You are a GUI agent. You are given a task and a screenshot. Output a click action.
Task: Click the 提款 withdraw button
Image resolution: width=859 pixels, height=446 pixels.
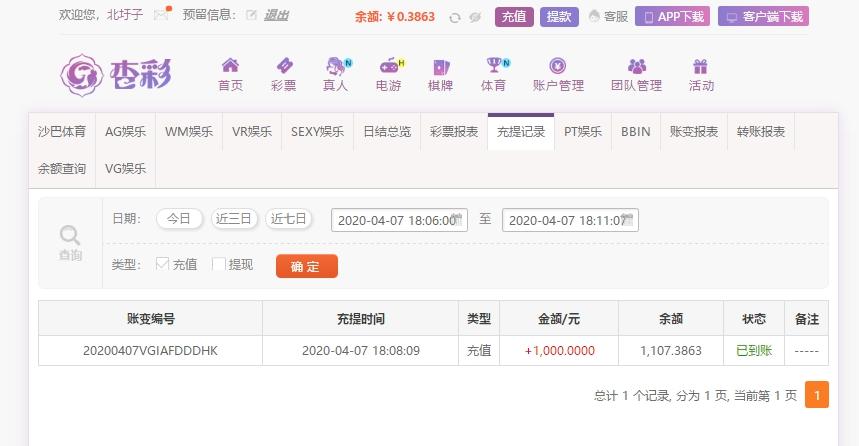click(559, 16)
